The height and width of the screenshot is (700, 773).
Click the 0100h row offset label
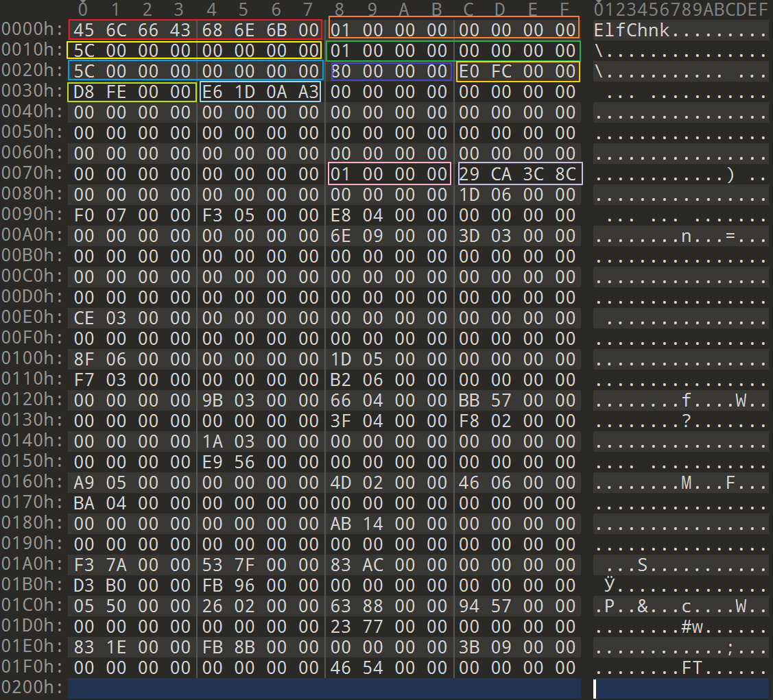[x=32, y=359]
